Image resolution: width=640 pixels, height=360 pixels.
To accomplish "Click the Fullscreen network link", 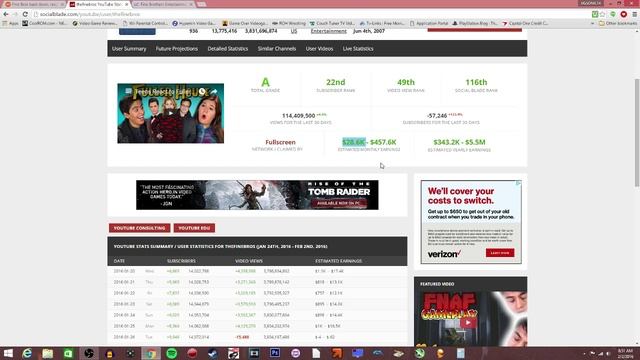I will click(x=280, y=142).
